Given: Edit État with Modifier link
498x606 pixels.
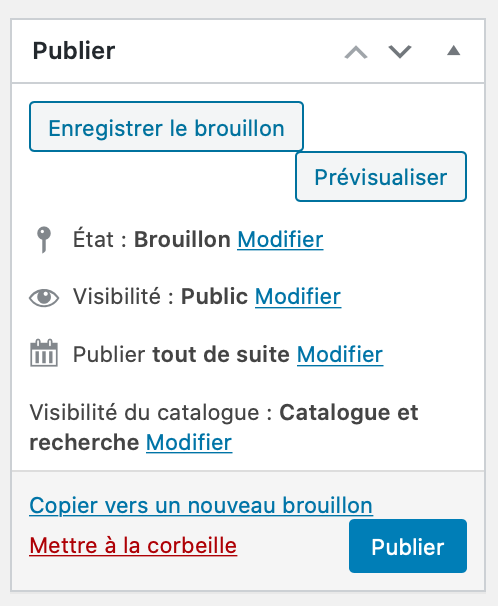Looking at the screenshot, I should tap(280, 240).
